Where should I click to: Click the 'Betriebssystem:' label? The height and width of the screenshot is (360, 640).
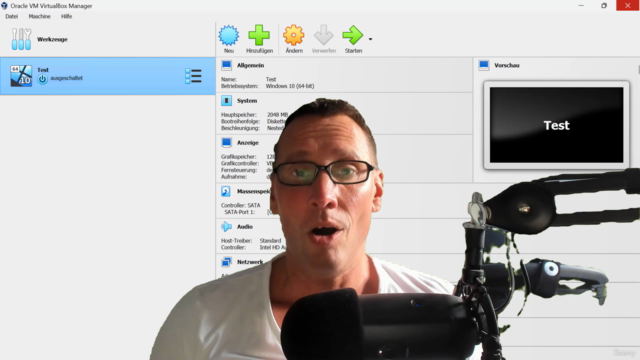[240, 86]
